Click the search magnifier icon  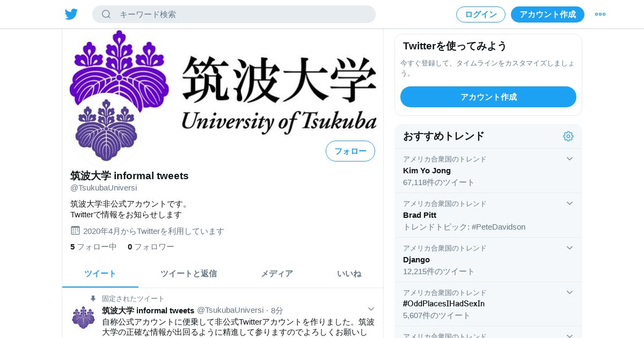pyautogui.click(x=106, y=14)
